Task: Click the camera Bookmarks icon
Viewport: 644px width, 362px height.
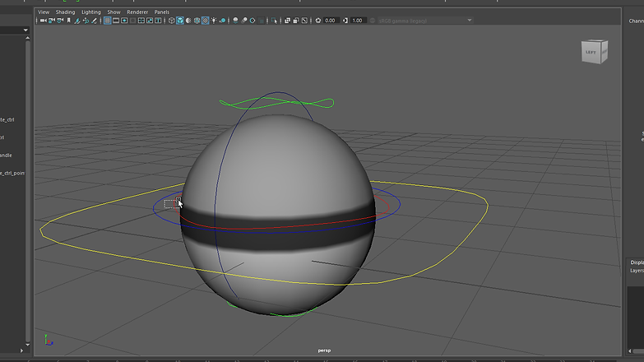Action: [68, 21]
